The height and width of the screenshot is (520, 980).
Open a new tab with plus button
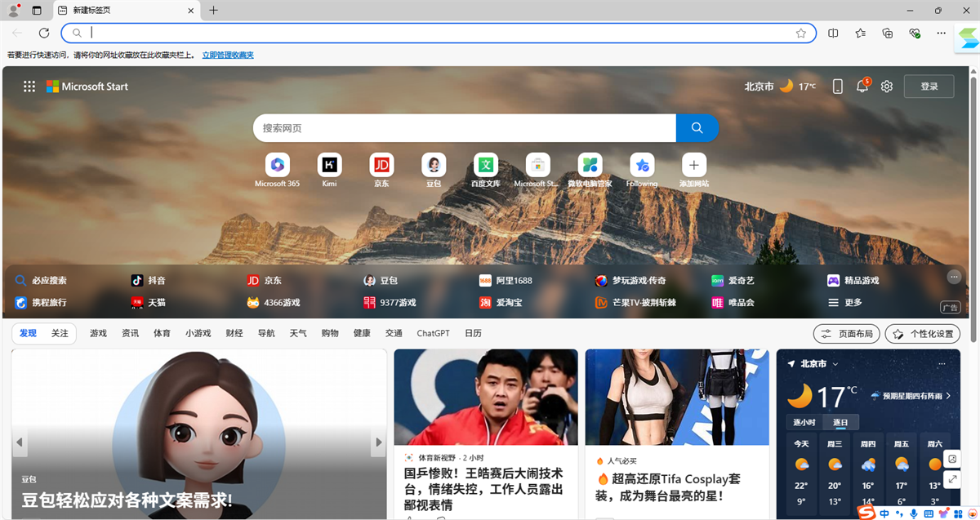(213, 11)
